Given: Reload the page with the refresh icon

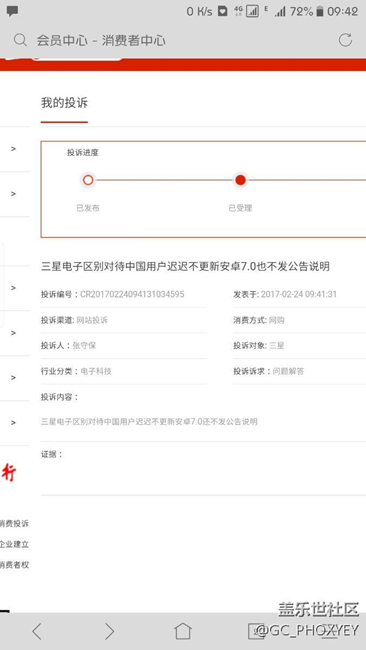Looking at the screenshot, I should [345, 40].
